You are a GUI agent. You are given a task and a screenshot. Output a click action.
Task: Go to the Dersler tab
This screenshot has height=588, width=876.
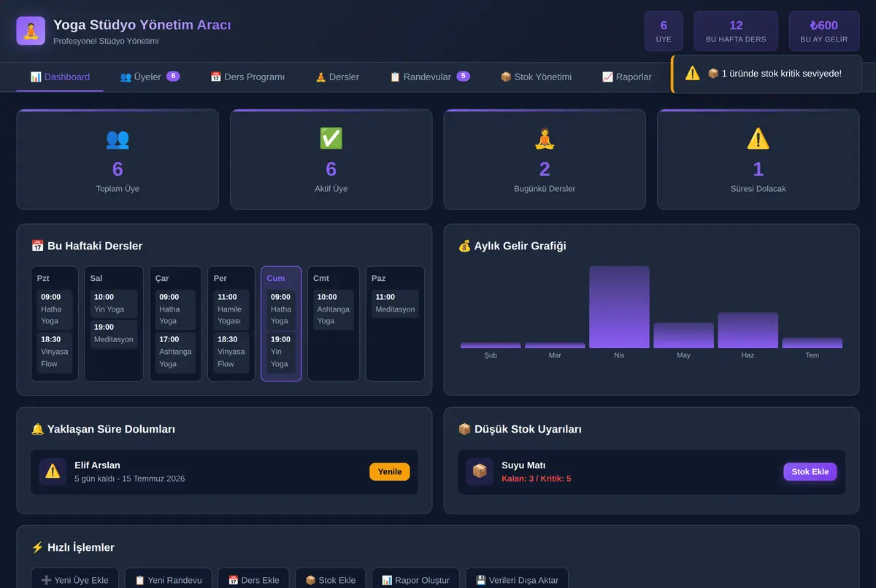tap(337, 77)
